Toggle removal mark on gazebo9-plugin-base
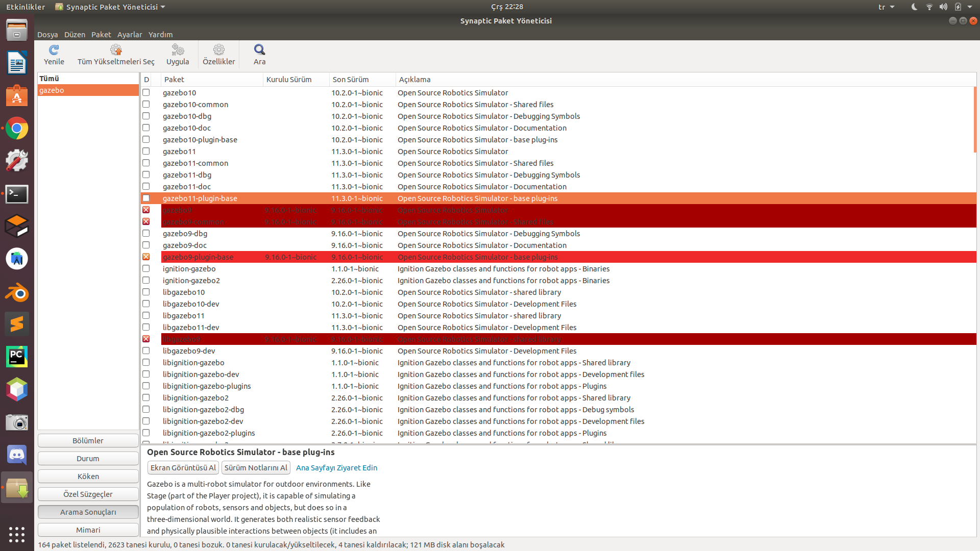The width and height of the screenshot is (980, 551). (x=146, y=257)
